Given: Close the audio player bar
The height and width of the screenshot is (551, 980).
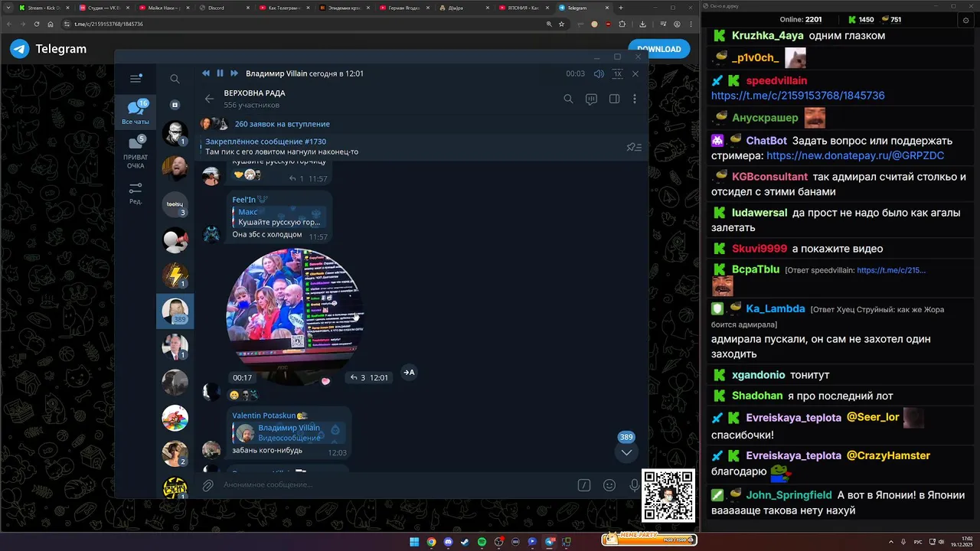Looking at the screenshot, I should [x=635, y=74].
